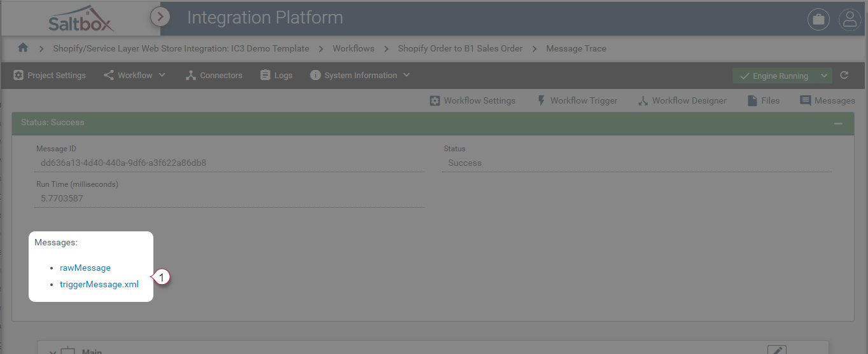
Task: Expand the Workflow dropdown menu
Action: [134, 75]
